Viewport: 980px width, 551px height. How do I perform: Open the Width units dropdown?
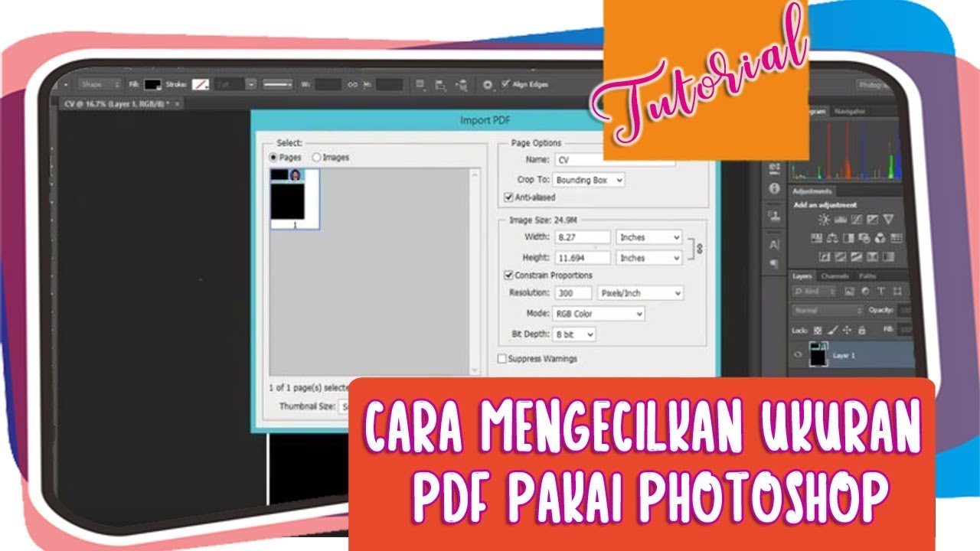coord(649,238)
